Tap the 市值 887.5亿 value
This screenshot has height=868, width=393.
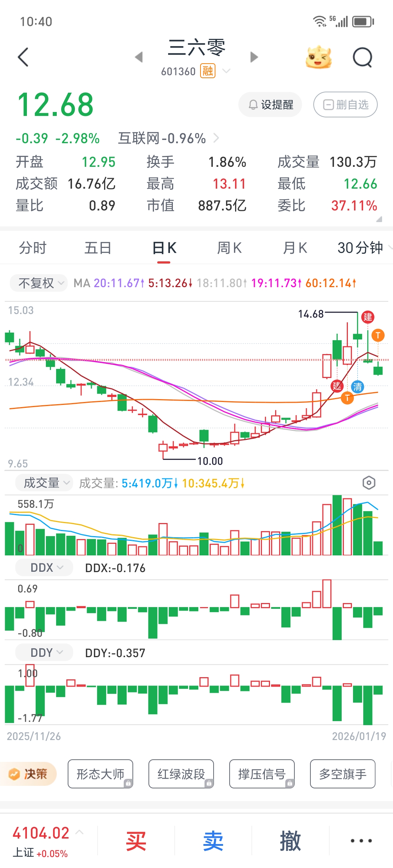pos(222,206)
